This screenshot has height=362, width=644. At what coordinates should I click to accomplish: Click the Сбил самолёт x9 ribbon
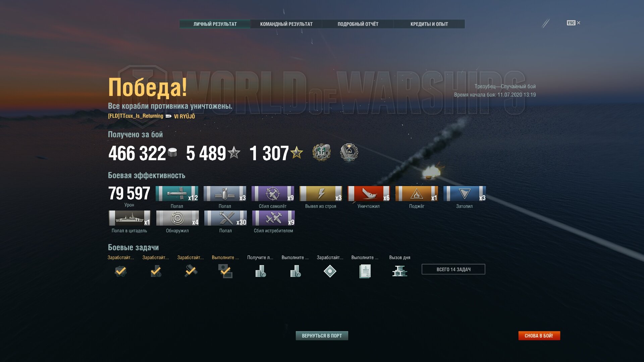point(273,194)
